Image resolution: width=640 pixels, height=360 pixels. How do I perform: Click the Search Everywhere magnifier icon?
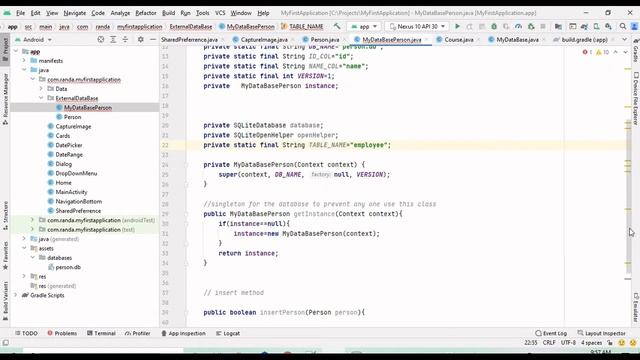point(623,26)
